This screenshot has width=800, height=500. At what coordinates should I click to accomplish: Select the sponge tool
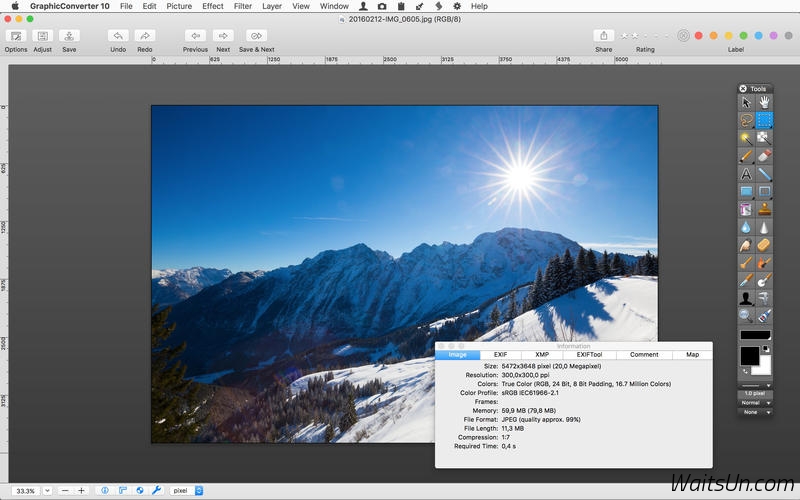(x=764, y=245)
